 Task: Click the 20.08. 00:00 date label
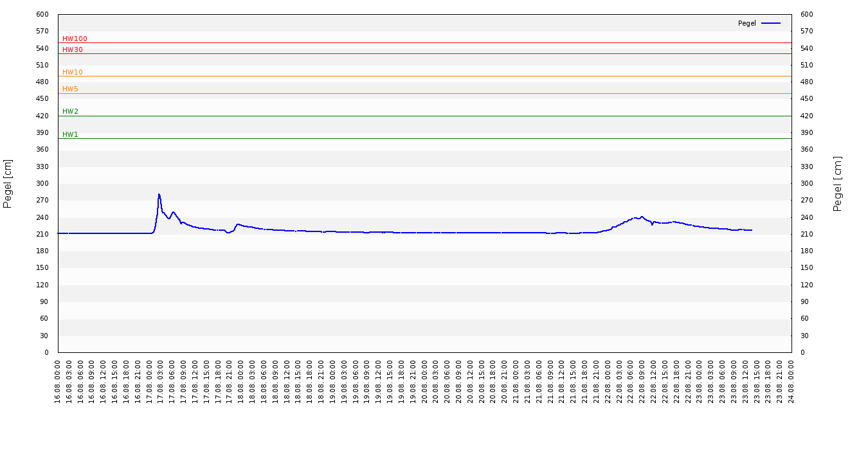pos(425,381)
